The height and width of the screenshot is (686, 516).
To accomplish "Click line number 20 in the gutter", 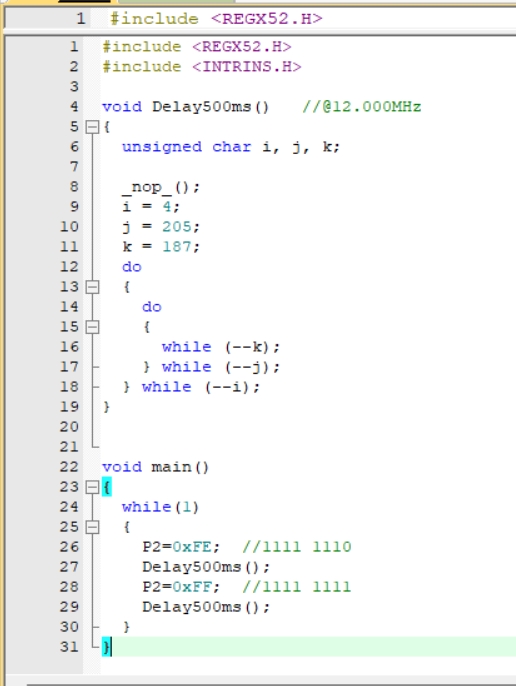I will tap(69, 427).
